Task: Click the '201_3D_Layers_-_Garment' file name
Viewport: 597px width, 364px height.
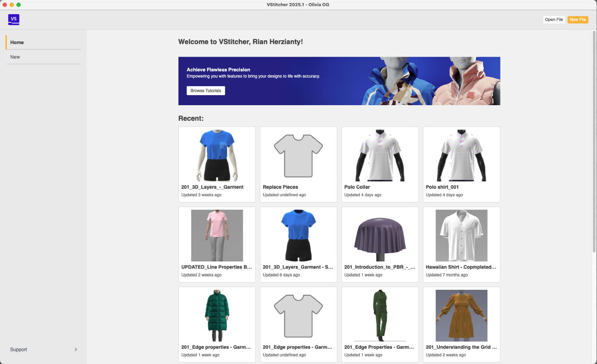Action: click(x=212, y=187)
